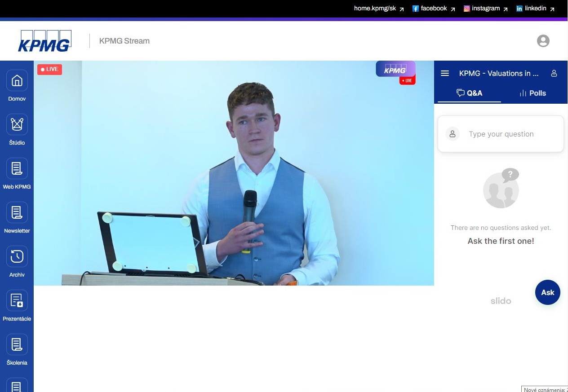Open the facebook link
The width and height of the screenshot is (568, 392).
click(x=434, y=9)
